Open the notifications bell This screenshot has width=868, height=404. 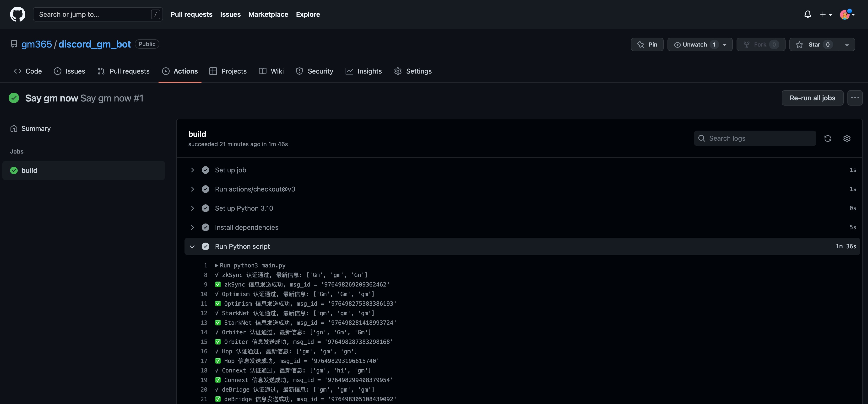click(807, 14)
